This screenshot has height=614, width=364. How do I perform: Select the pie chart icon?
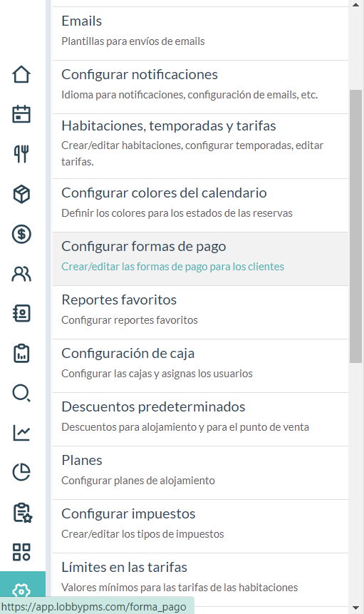pos(21,472)
